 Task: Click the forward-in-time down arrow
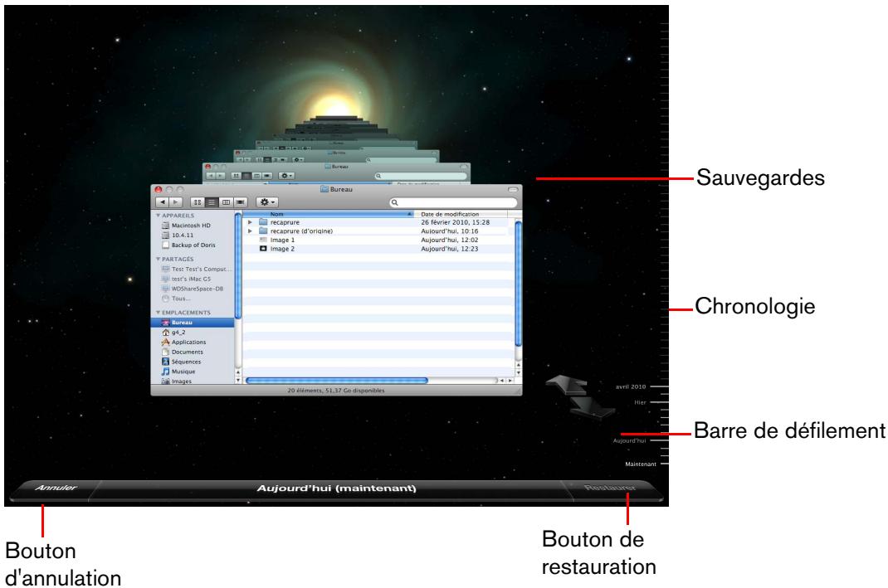pos(593,406)
